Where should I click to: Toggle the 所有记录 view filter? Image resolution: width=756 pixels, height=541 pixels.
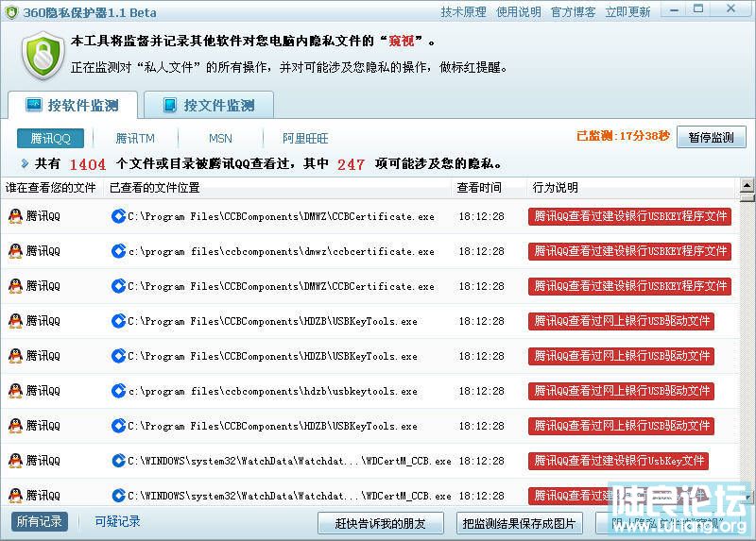[x=41, y=521]
